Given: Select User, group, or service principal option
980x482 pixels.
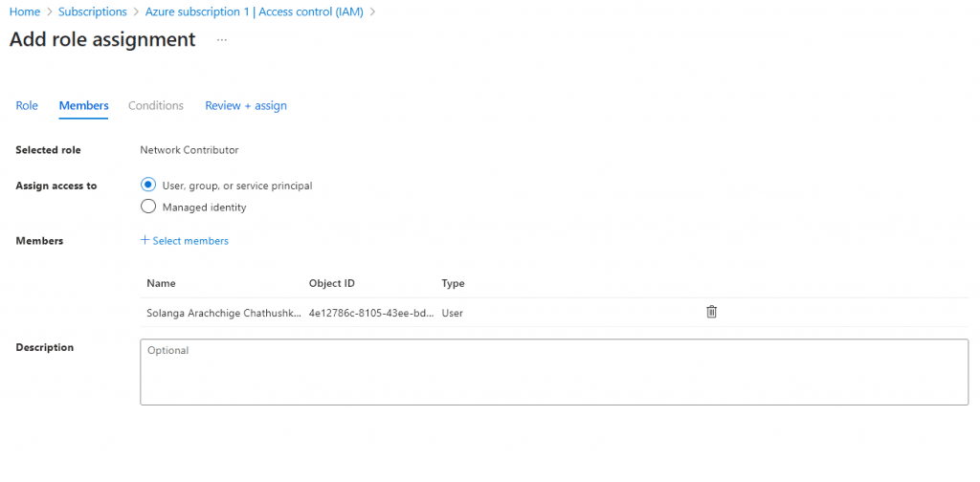Looking at the screenshot, I should [x=148, y=186].
